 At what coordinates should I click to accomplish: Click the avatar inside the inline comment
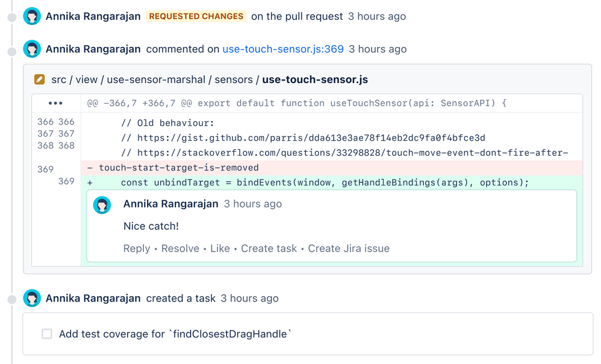click(102, 205)
